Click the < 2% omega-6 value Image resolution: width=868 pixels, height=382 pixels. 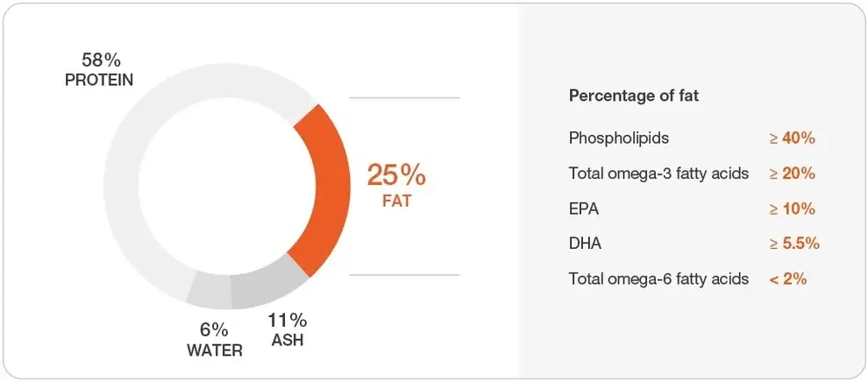tap(787, 279)
